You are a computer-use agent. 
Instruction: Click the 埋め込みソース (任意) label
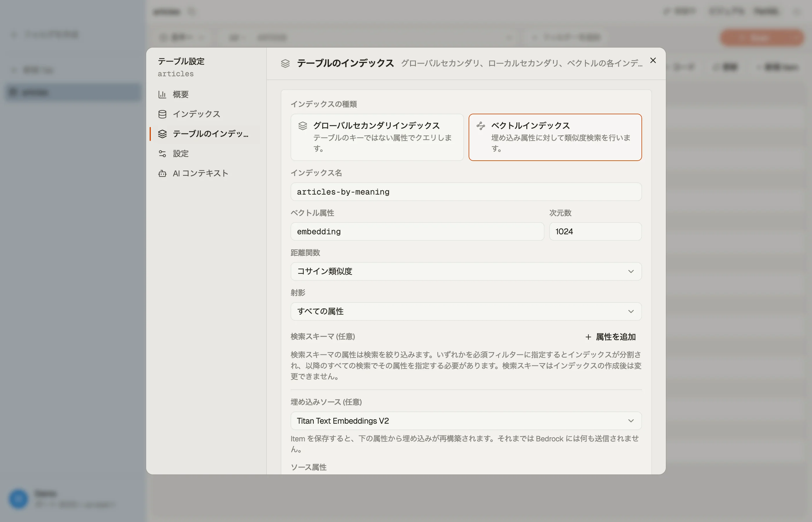click(326, 402)
